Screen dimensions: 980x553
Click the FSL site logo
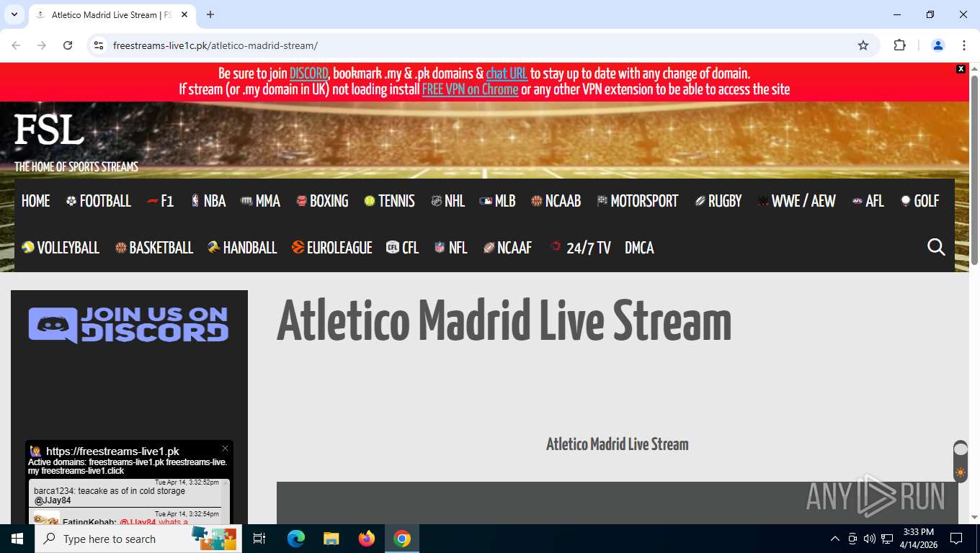[49, 130]
